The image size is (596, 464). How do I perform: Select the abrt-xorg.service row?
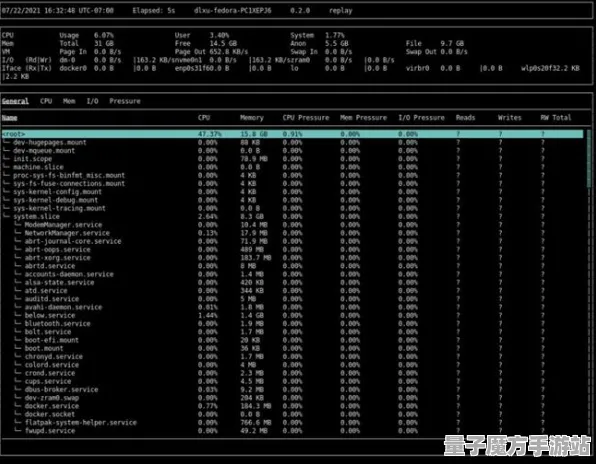click(x=292, y=258)
